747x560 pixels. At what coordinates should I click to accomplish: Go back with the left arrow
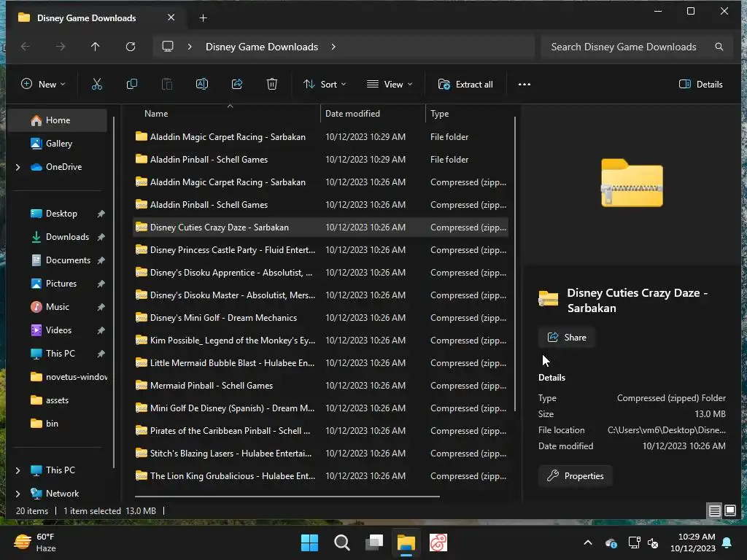(26, 47)
